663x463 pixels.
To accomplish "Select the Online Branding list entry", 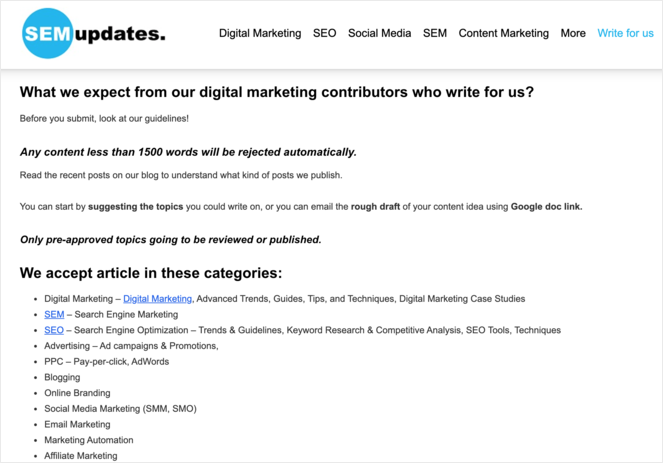I will pyautogui.click(x=78, y=393).
